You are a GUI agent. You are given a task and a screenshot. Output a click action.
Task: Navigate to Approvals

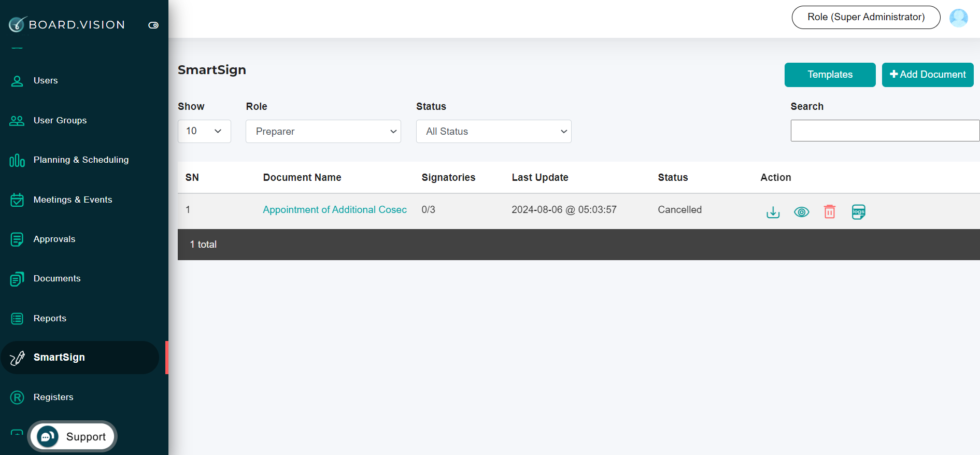54,239
